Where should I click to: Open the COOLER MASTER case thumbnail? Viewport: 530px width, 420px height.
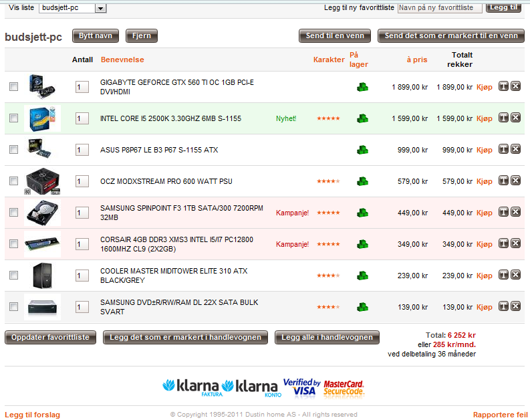pos(43,276)
